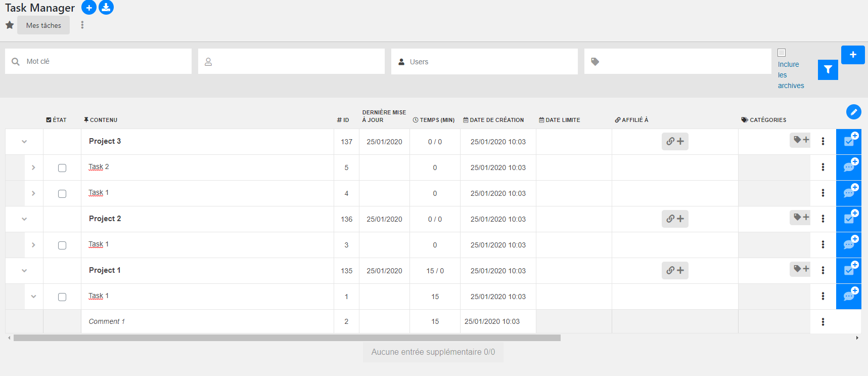Click the download icon beside Task Manager title
This screenshot has height=376, width=868.
106,8
